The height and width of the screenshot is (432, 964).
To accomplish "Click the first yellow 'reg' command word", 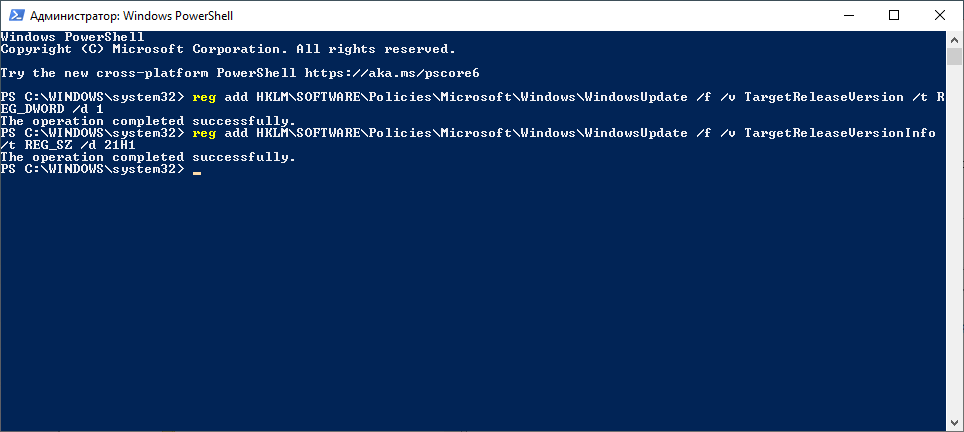I will [203, 97].
